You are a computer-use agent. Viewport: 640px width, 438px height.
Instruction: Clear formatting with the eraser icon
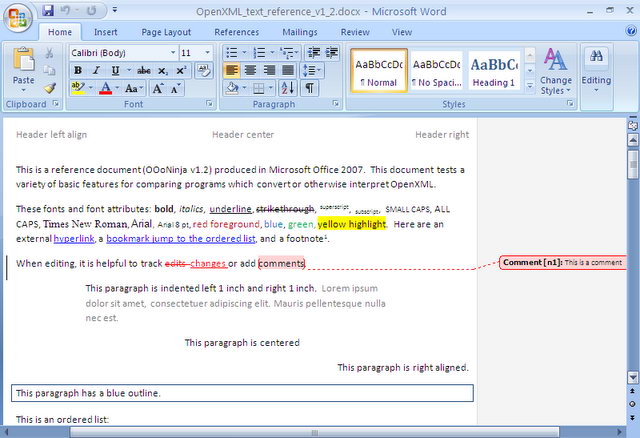(x=204, y=71)
